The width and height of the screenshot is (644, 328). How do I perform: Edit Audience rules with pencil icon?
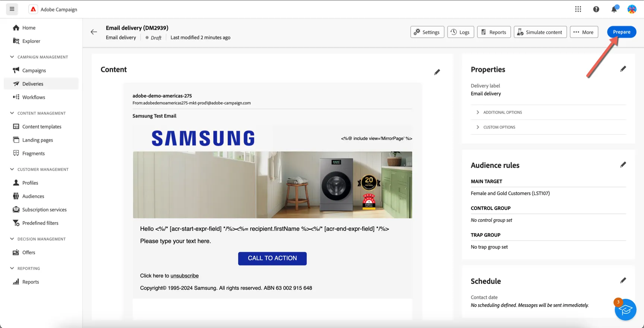tap(623, 165)
